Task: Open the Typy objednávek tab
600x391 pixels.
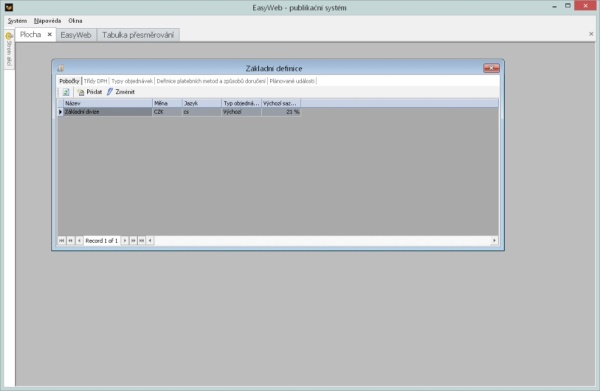Action: (x=132, y=81)
